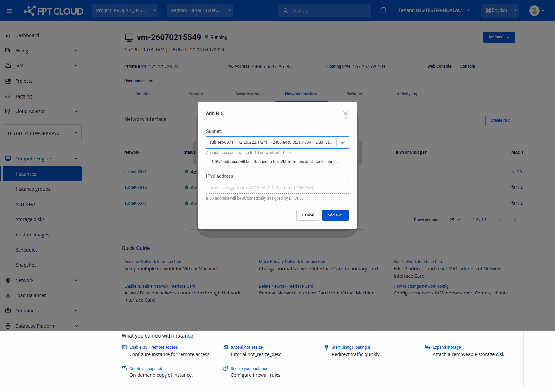
Task: Open the Project selector dropdown
Action: (125, 11)
